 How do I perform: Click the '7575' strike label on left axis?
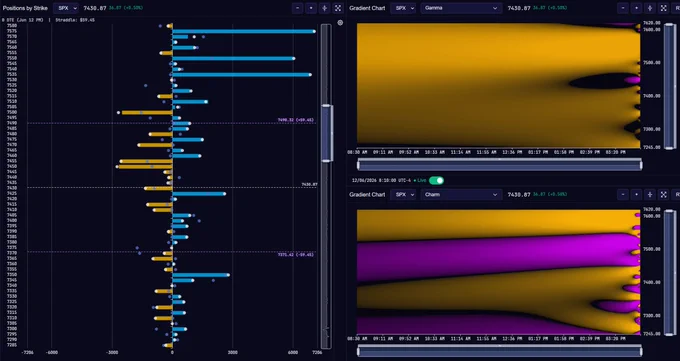coord(12,31)
